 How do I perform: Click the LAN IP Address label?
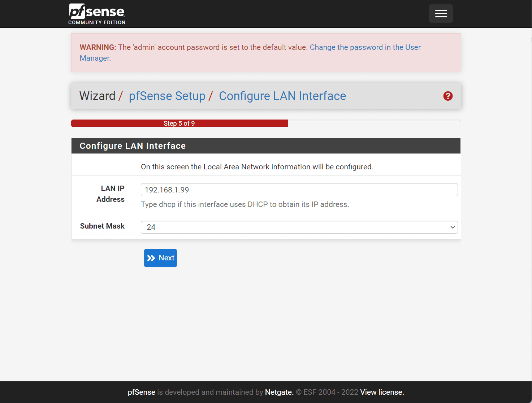tap(111, 194)
